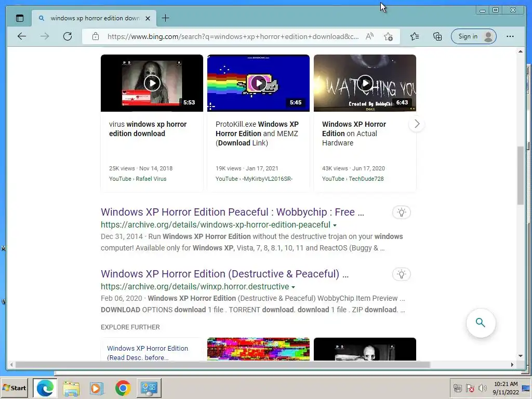532x399 pixels.
Task: Show next videos with carousel arrow
Action: [417, 124]
